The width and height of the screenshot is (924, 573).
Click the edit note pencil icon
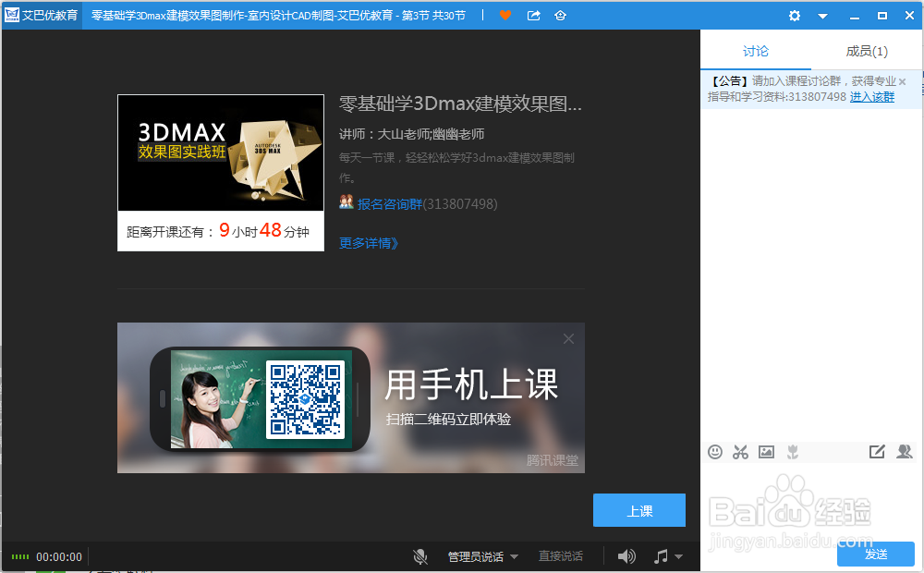click(x=877, y=452)
